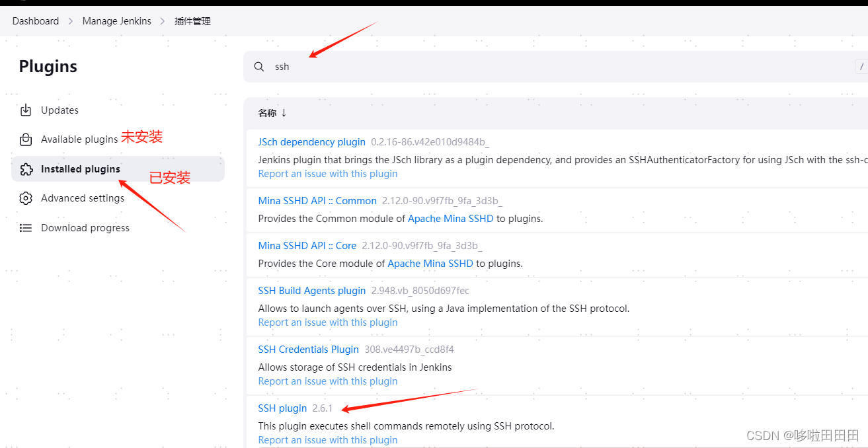The width and height of the screenshot is (868, 448).
Task: Navigate to Dashboard via breadcrumb
Action: pyautogui.click(x=36, y=20)
